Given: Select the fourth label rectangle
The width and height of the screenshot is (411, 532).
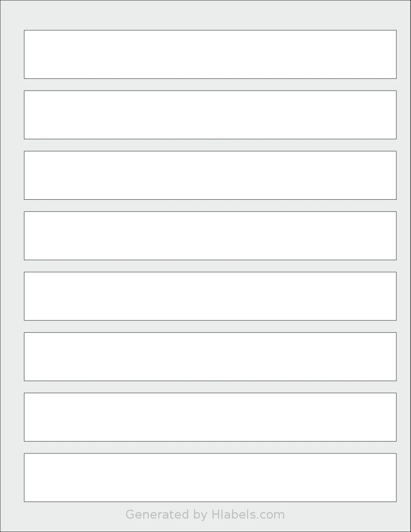Looking at the screenshot, I should coord(210,236).
